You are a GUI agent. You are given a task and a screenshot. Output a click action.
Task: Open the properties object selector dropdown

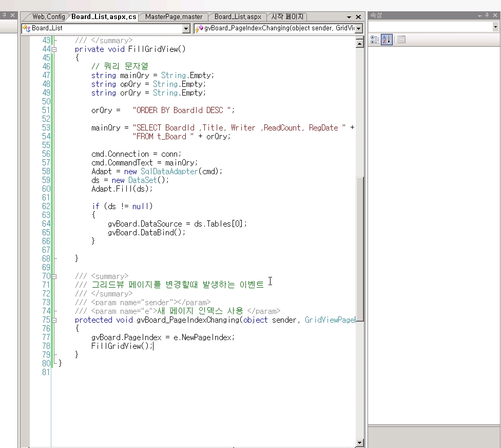pyautogui.click(x=495, y=27)
